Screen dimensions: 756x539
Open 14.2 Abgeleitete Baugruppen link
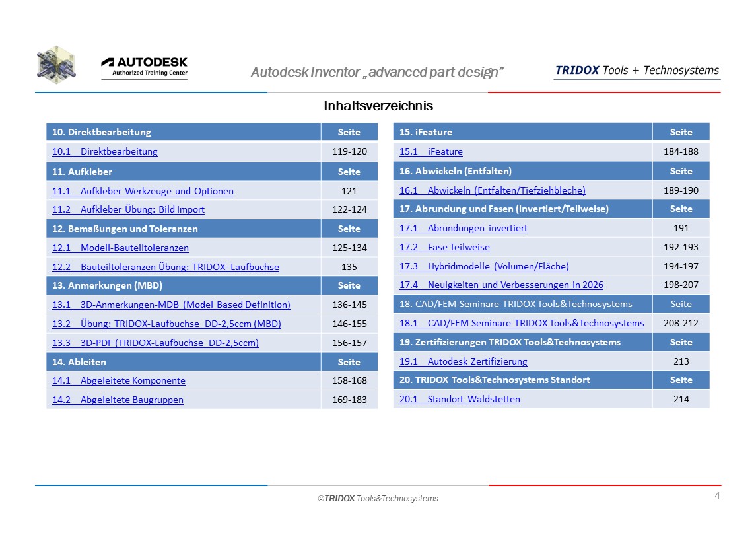coord(118,400)
